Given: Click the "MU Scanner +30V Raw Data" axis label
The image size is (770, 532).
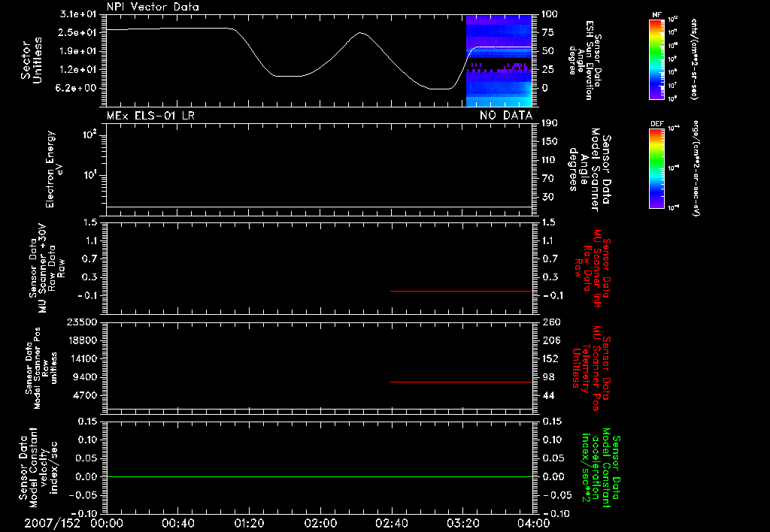Looking at the screenshot, I should click(47, 268).
